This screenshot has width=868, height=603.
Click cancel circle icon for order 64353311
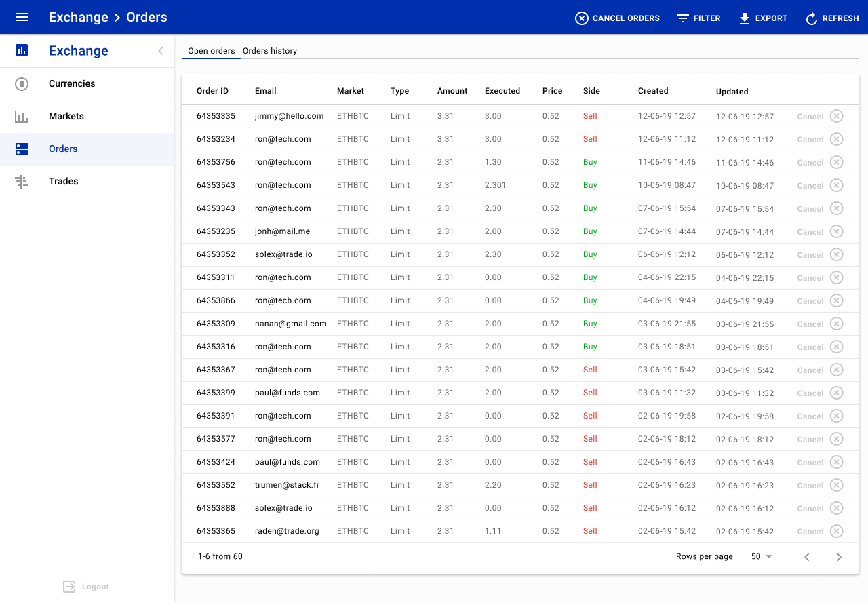tap(837, 277)
